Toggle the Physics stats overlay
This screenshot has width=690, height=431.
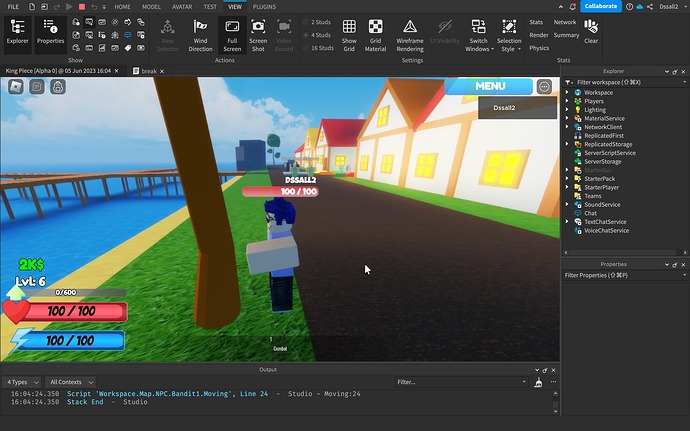pyautogui.click(x=539, y=48)
